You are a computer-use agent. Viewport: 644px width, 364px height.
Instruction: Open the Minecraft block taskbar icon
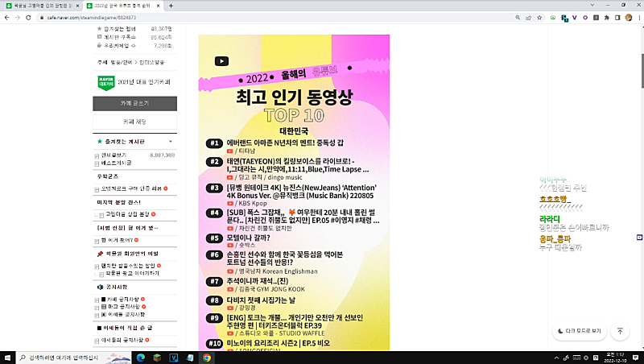(x=157, y=358)
